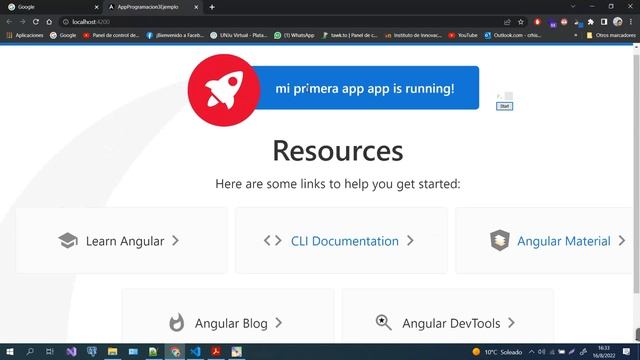Open Task View from taskbar
The image size is (640, 360).
50,351
